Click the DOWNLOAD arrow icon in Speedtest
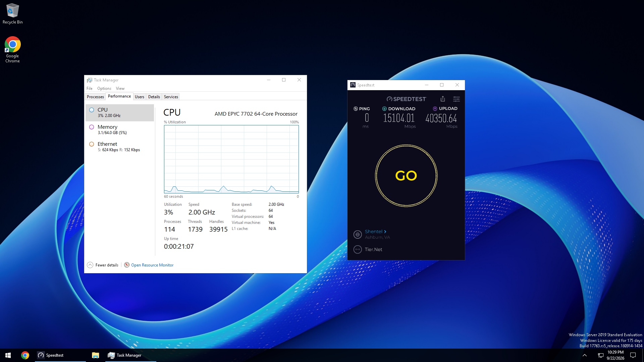The image size is (644, 362). click(384, 109)
